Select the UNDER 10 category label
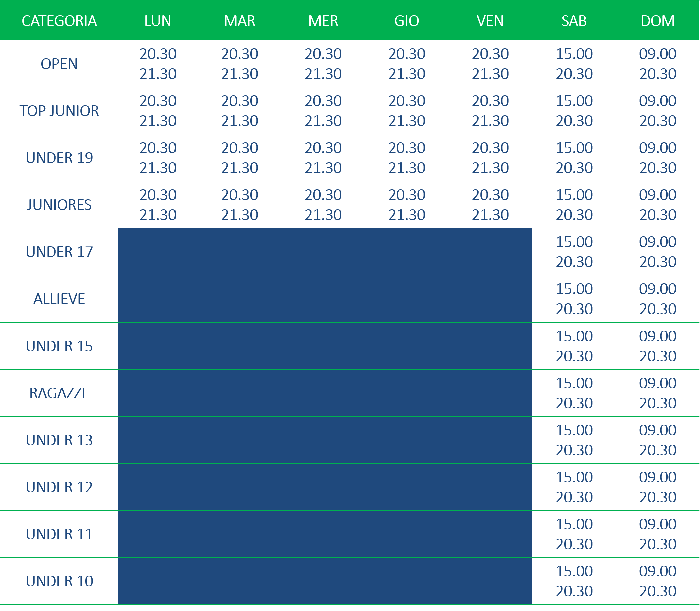This screenshot has height=611, width=700. point(59,581)
